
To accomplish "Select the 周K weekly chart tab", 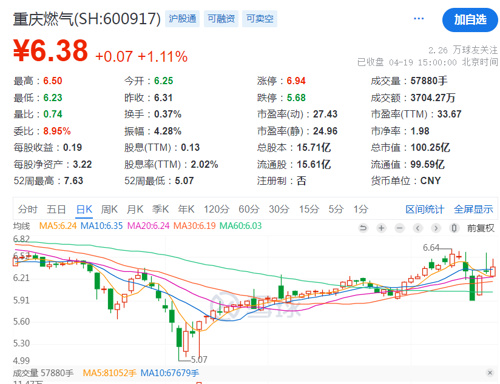I will tap(109, 209).
